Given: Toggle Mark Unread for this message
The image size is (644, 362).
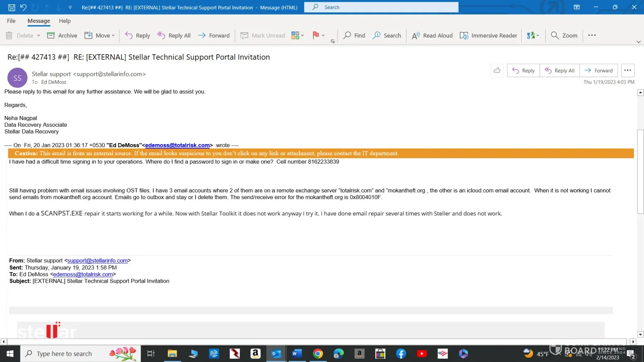Looking at the screenshot, I should coord(263,35).
